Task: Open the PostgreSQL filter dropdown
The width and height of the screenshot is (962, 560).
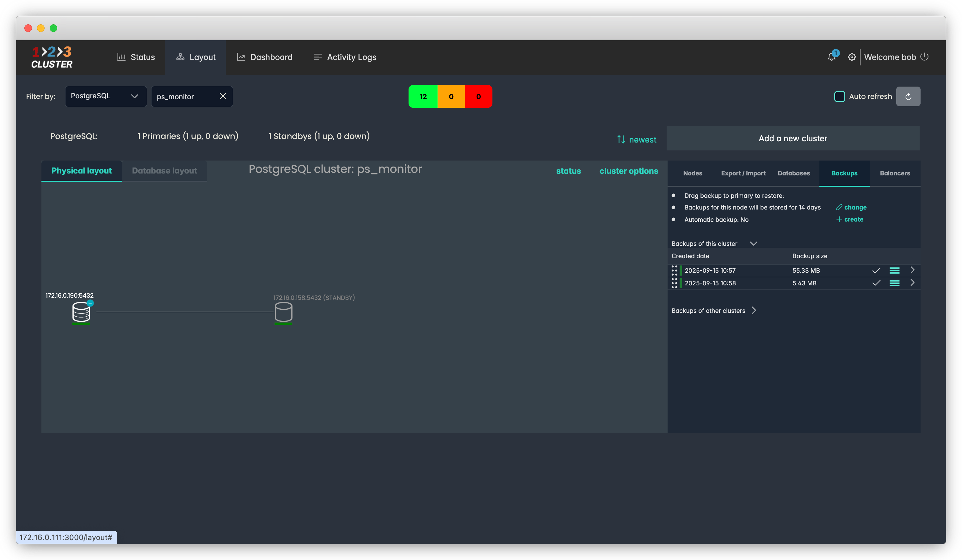Action: (106, 96)
